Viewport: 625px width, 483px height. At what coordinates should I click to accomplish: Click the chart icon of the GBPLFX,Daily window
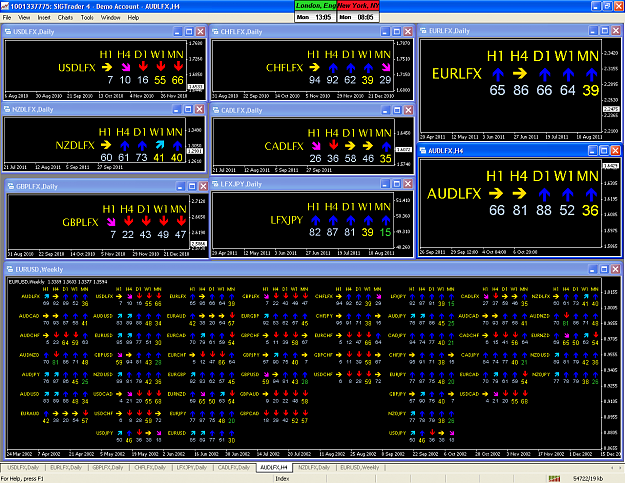(x=10, y=186)
